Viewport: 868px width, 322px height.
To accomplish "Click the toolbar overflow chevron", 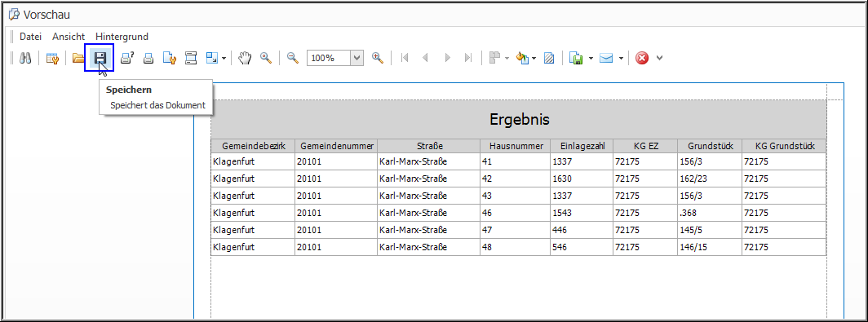I will click(659, 58).
